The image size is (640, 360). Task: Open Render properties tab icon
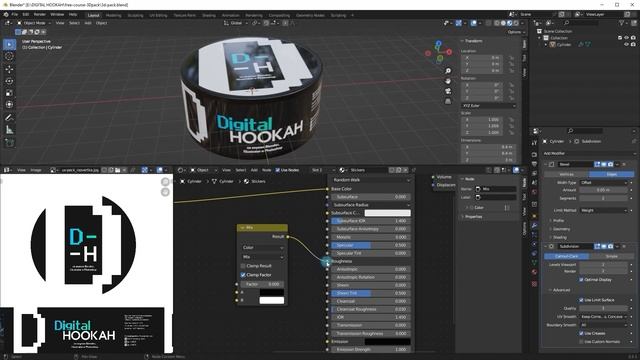534,155
